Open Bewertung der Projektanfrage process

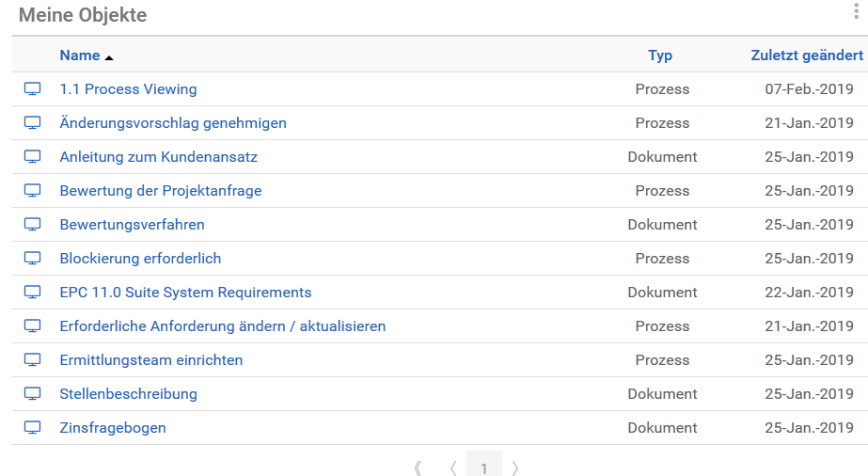click(161, 191)
